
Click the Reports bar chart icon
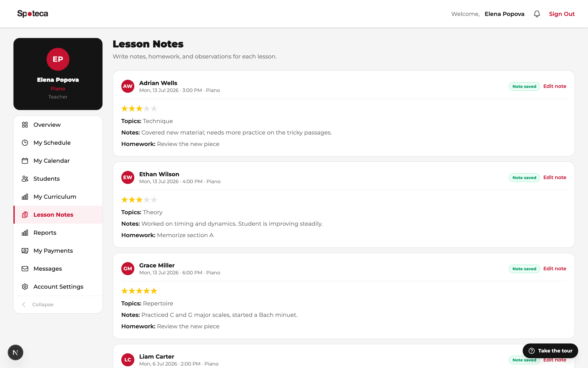(x=25, y=233)
